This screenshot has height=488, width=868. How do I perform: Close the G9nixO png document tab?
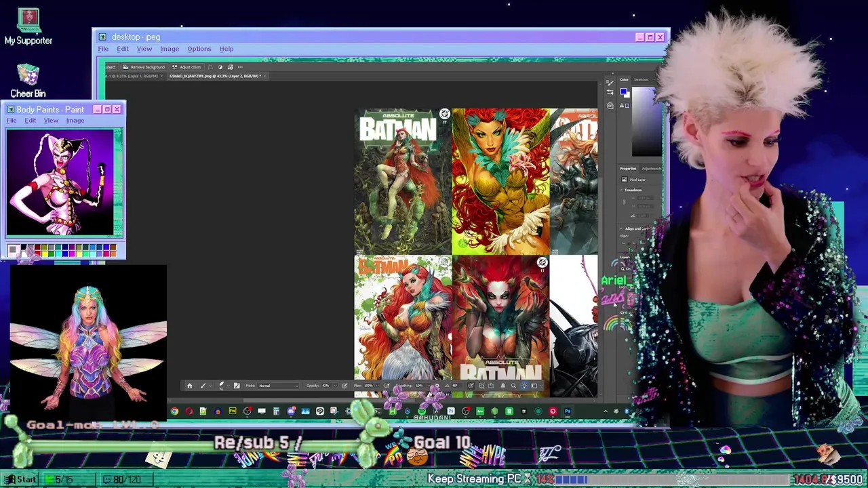point(264,76)
